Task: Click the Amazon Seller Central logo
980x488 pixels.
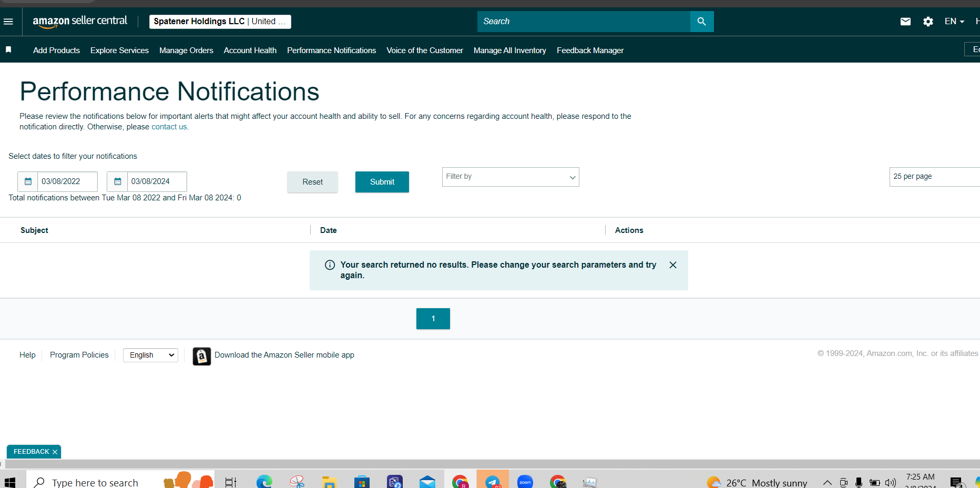Action: 80,22
